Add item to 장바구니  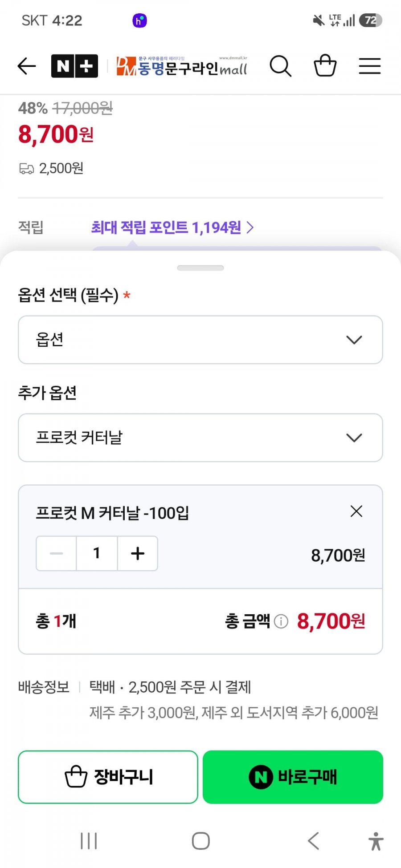108,777
